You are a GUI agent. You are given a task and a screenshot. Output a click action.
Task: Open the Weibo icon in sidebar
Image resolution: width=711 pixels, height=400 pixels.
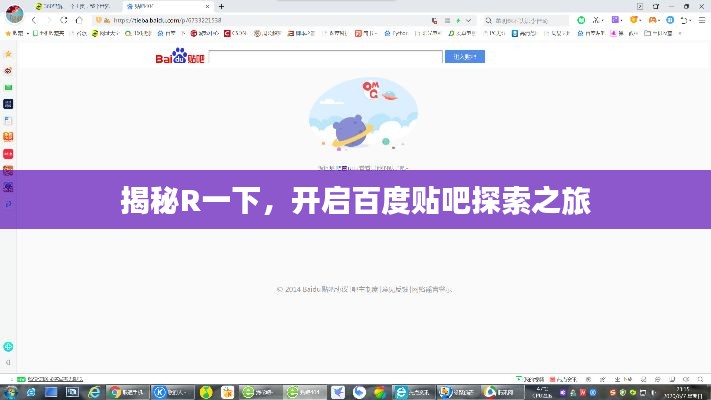point(8,71)
